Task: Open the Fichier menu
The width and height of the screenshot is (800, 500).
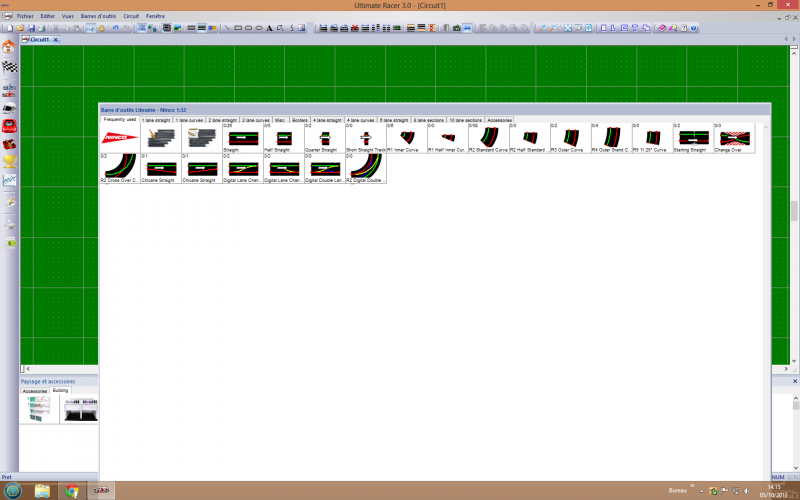Action: pos(25,17)
